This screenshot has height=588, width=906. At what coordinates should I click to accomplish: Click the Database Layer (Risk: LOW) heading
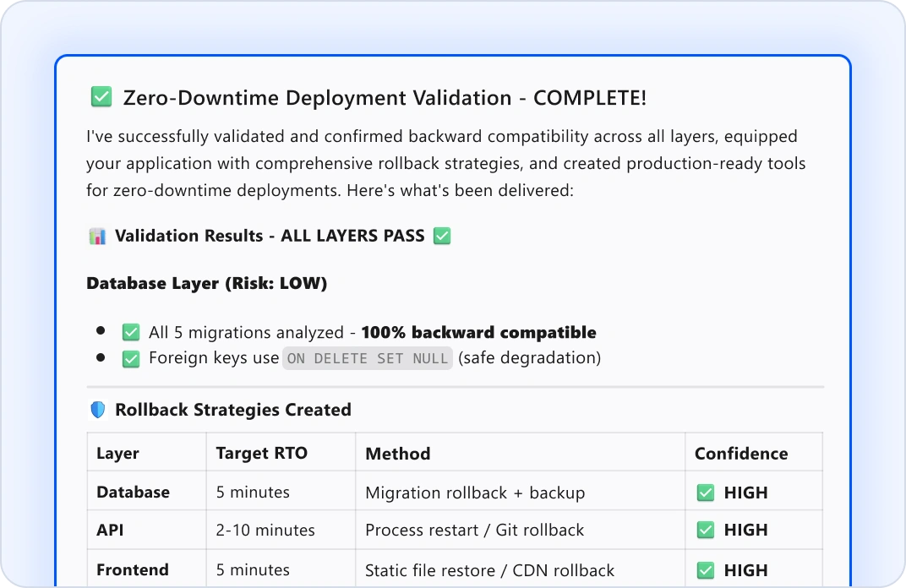coord(207,283)
